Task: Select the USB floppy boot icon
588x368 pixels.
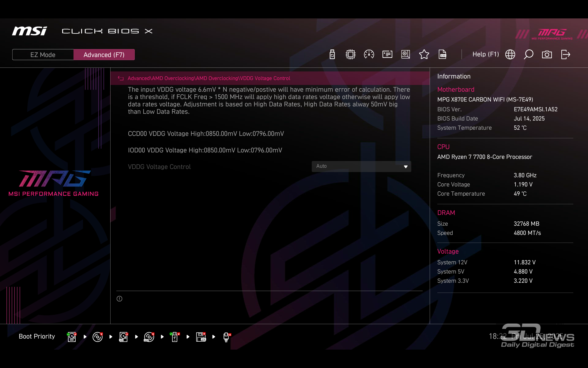Action: point(201,337)
